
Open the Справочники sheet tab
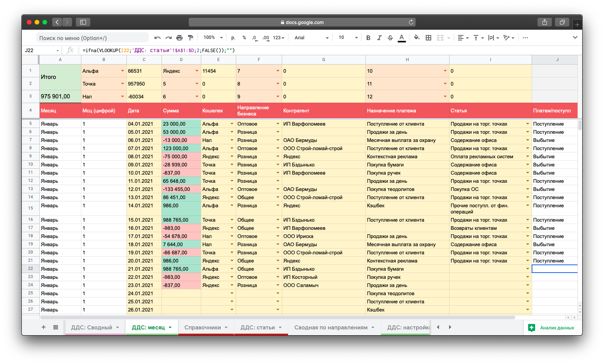[202, 327]
